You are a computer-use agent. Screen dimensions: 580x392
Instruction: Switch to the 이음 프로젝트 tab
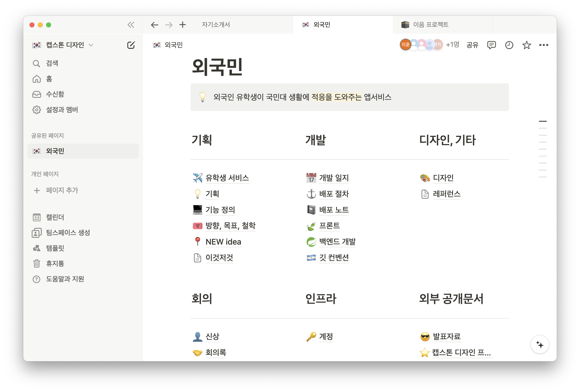tap(443, 25)
